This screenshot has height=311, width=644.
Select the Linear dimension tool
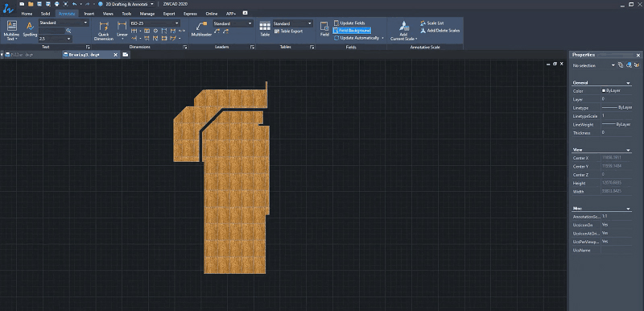point(122,31)
